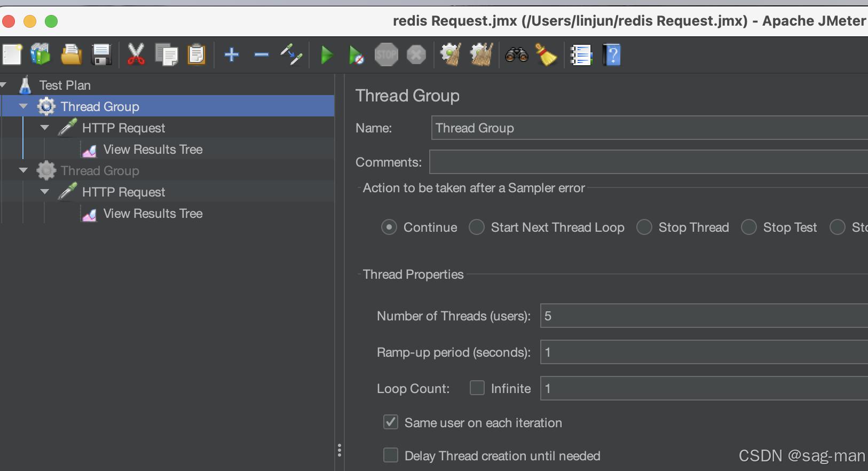The height and width of the screenshot is (471, 868).
Task: Click the Clear results broom-gear icon
Action: 451,54
